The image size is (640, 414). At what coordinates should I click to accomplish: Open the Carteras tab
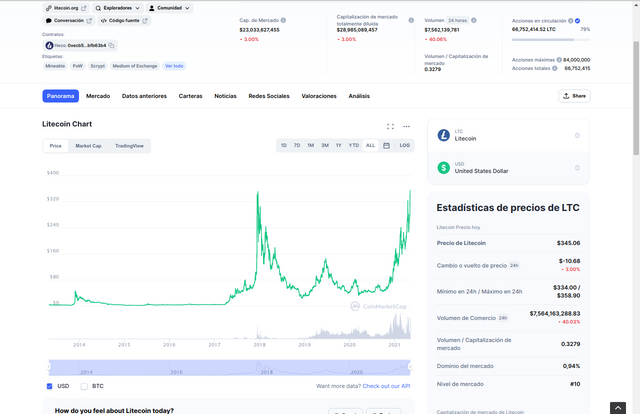[x=190, y=96]
